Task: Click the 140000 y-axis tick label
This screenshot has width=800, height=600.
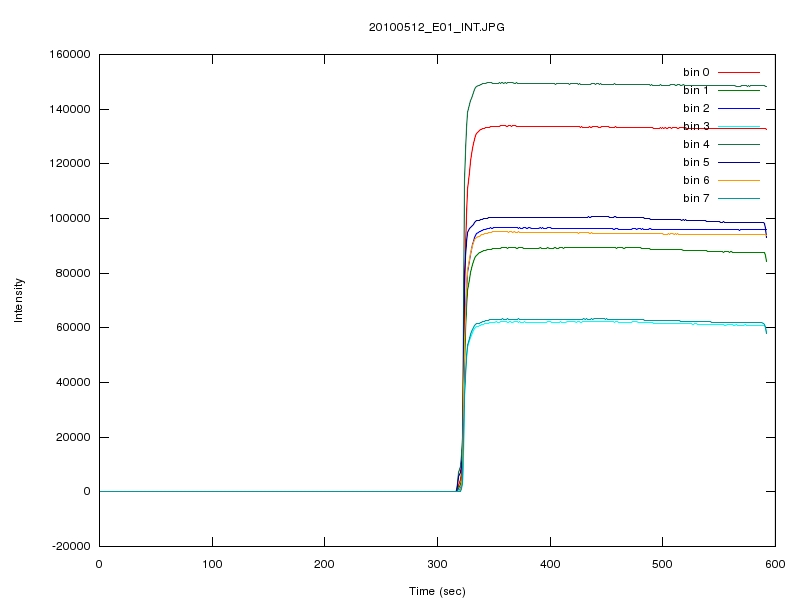Action: pos(70,109)
